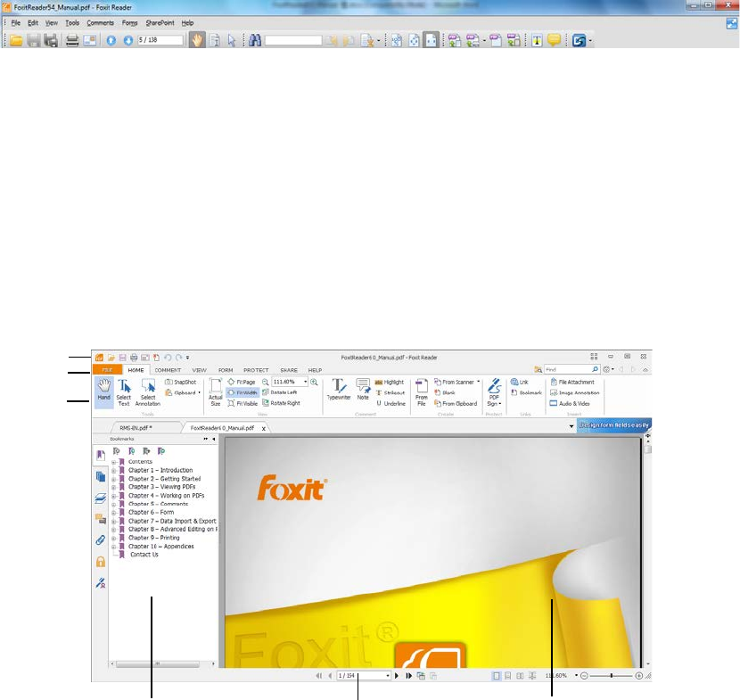The image size is (740, 700).
Task: Open the Clipboard dropdown
Action: (183, 392)
